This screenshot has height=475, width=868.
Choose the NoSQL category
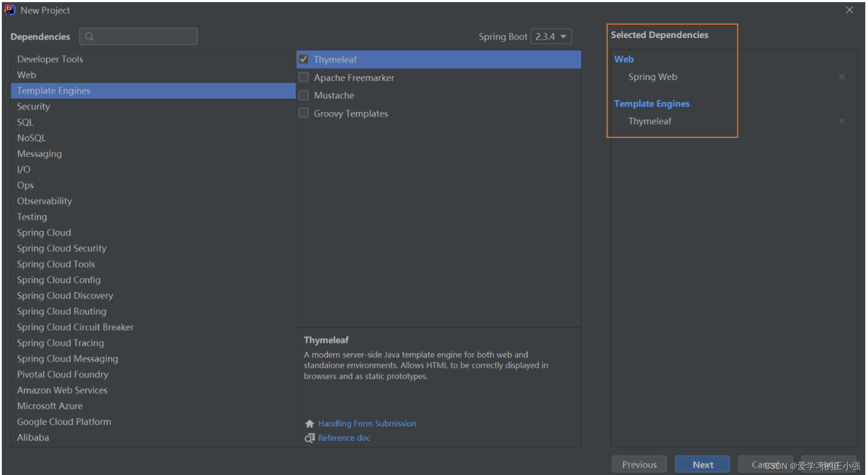[153, 138]
